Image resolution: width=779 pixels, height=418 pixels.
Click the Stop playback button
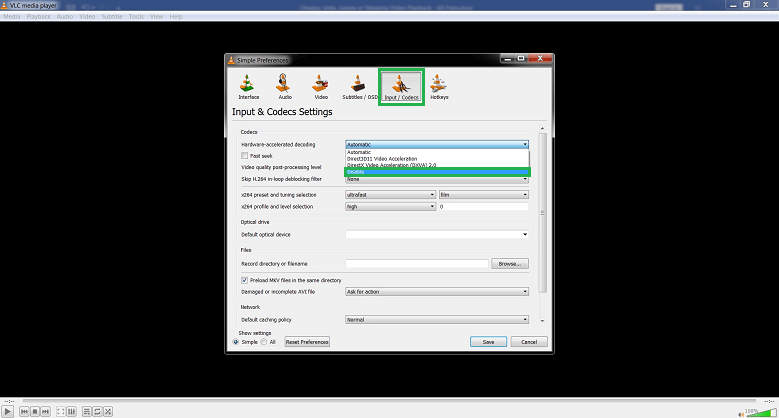[x=35, y=412]
